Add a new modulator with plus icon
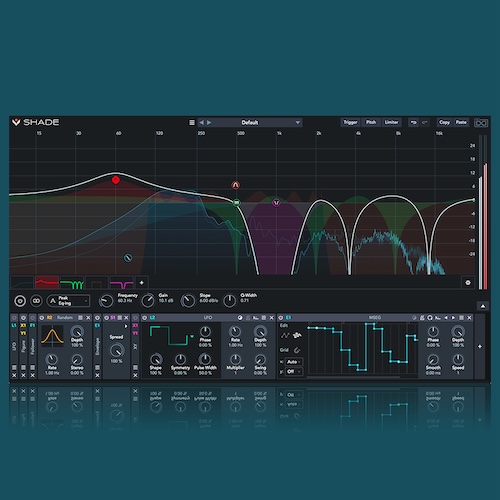The image size is (500, 500). point(480,347)
